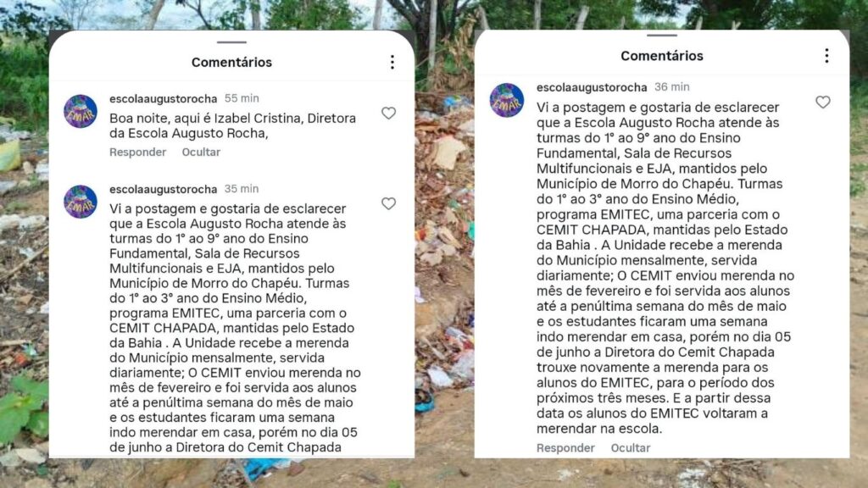Open escolaaugustorocha username on 35 min comment
Image resolution: width=868 pixels, height=488 pixels.
pos(164,189)
